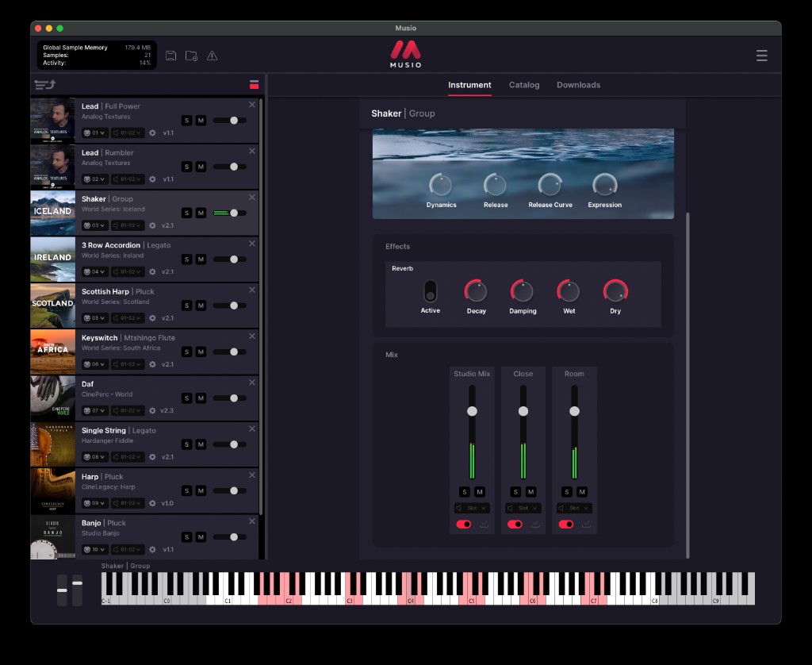Open settings gear for Lead Rumbler

[x=152, y=179]
